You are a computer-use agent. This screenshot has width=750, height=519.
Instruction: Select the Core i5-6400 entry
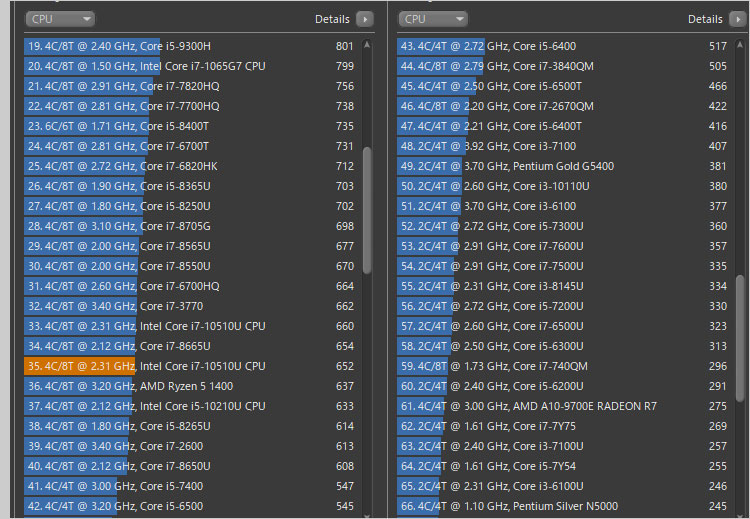coord(560,46)
